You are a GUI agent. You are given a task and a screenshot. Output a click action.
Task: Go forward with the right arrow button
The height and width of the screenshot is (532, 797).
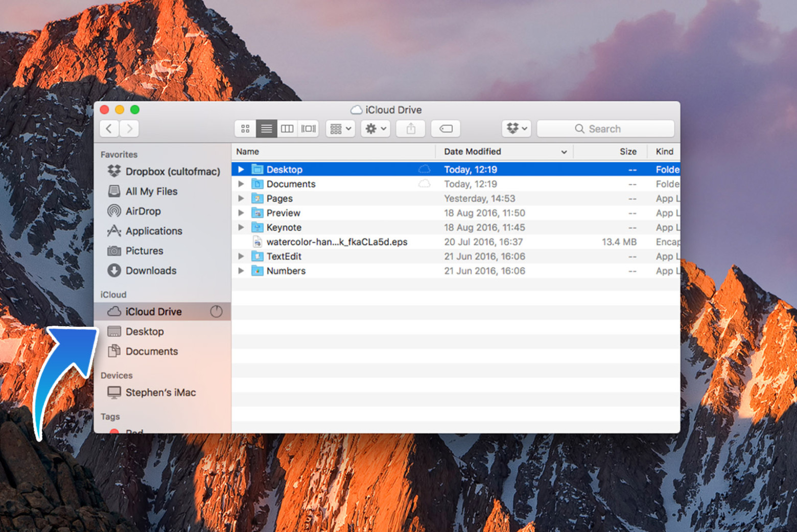point(130,129)
